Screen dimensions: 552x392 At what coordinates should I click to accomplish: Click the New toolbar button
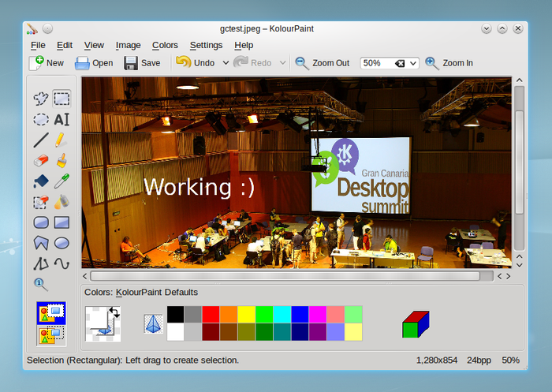click(47, 63)
